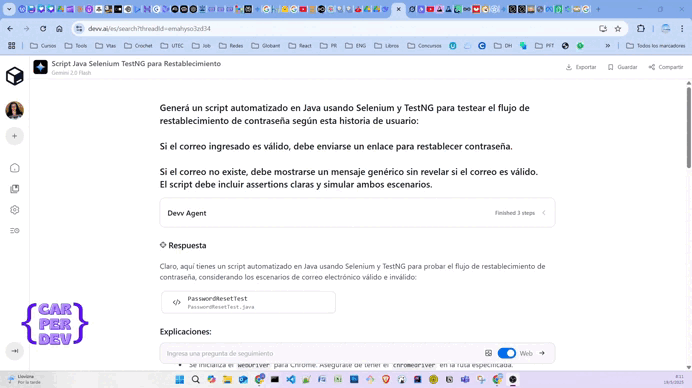Click the address bar URL
This screenshot has height=388, width=692.
149,28
